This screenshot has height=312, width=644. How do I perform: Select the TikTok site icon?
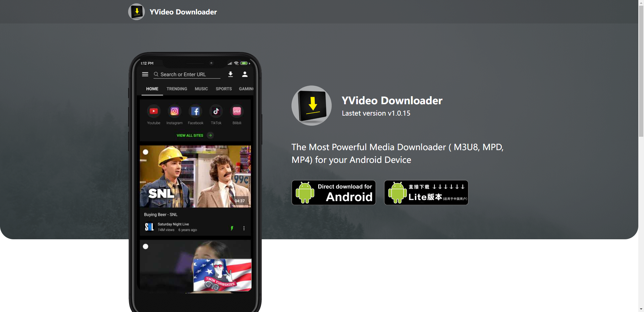[x=216, y=111]
